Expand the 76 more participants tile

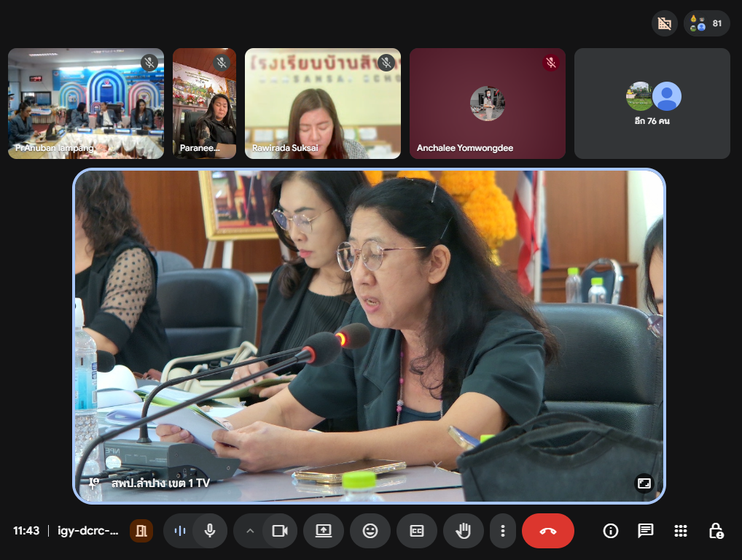[x=652, y=104]
